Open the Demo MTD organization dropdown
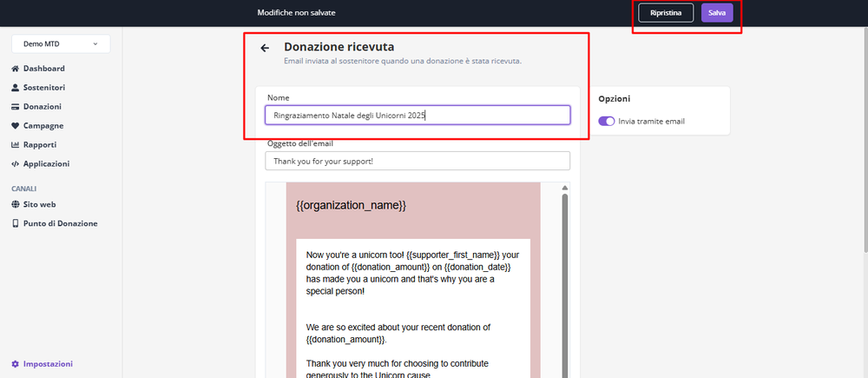Screen dimensions: 868x378 point(60,43)
